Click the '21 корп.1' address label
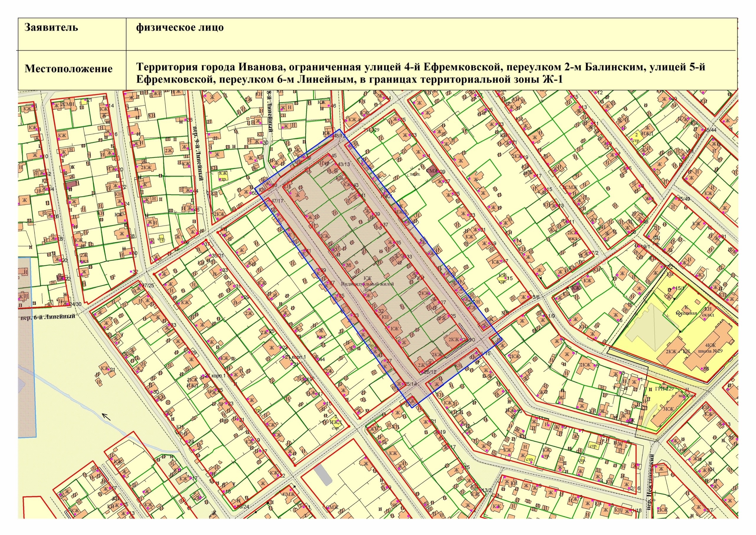This screenshot has width=756, height=535. (x=295, y=357)
